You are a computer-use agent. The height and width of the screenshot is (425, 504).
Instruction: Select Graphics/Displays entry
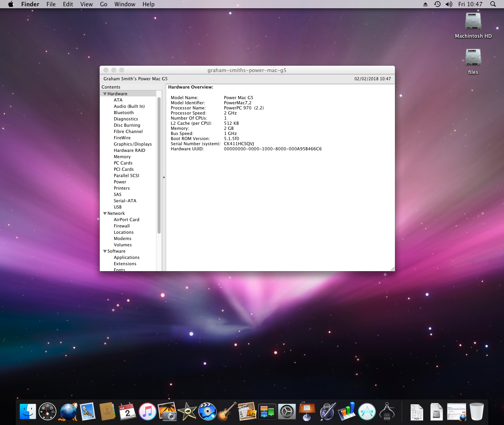point(133,144)
